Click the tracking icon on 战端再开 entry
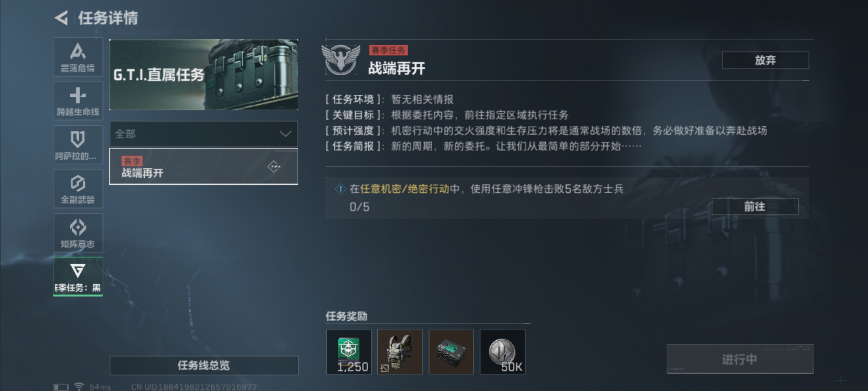Viewport: 868px width, 391px height. point(274,167)
